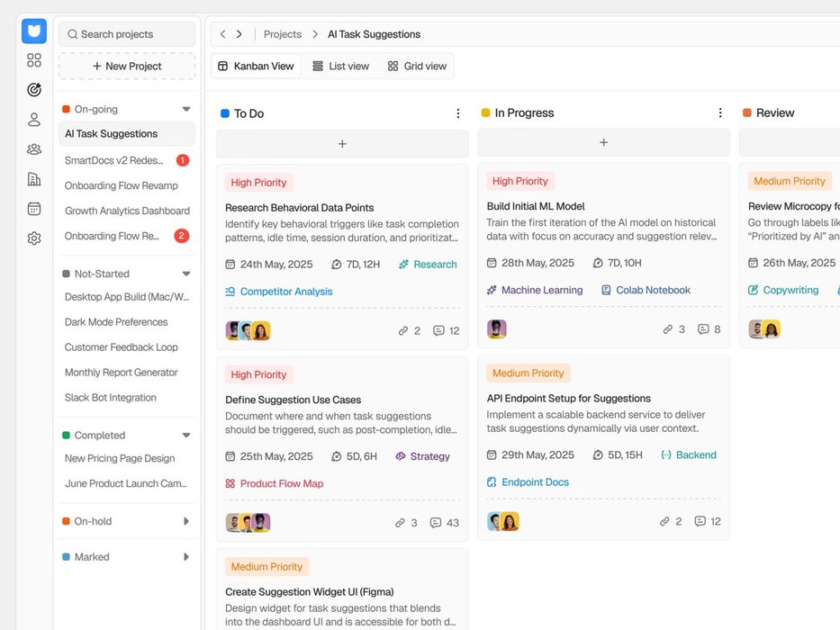Click the blue To Do color marker
The height and width of the screenshot is (630, 840).
[225, 113]
